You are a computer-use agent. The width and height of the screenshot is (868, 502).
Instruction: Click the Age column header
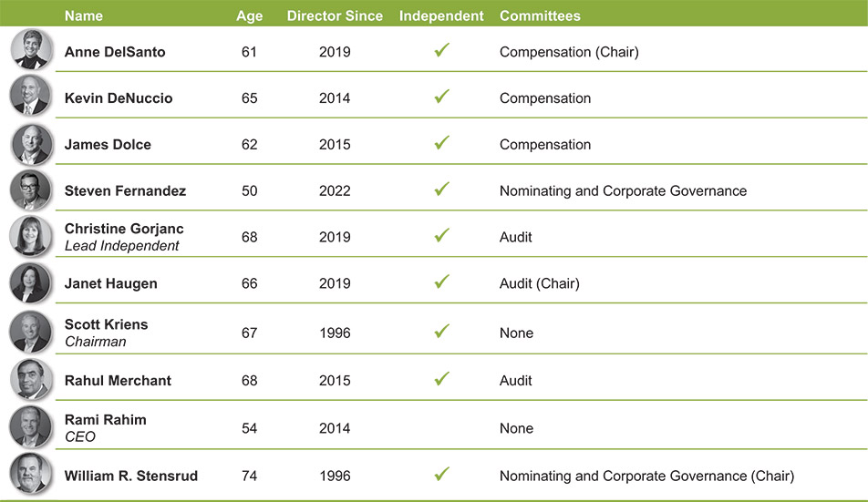(249, 15)
